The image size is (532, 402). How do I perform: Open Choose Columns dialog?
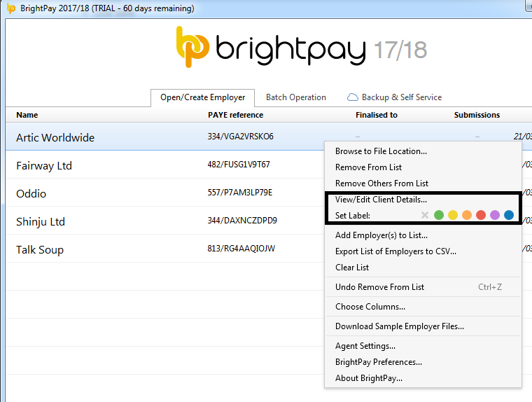423,307
